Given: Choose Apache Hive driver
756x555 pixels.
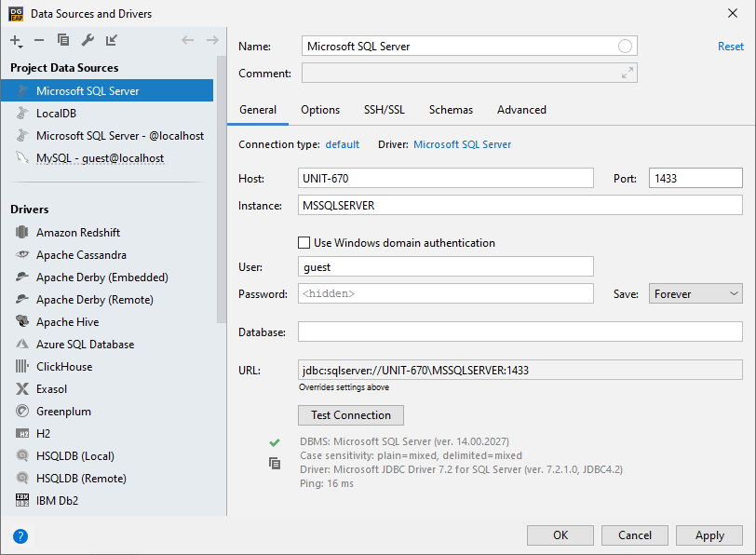Looking at the screenshot, I should tap(107, 321).
